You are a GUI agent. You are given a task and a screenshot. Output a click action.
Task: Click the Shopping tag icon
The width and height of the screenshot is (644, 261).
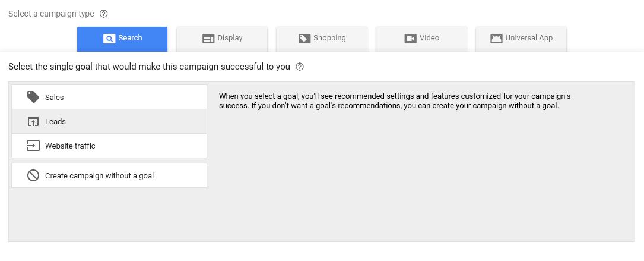pos(304,39)
